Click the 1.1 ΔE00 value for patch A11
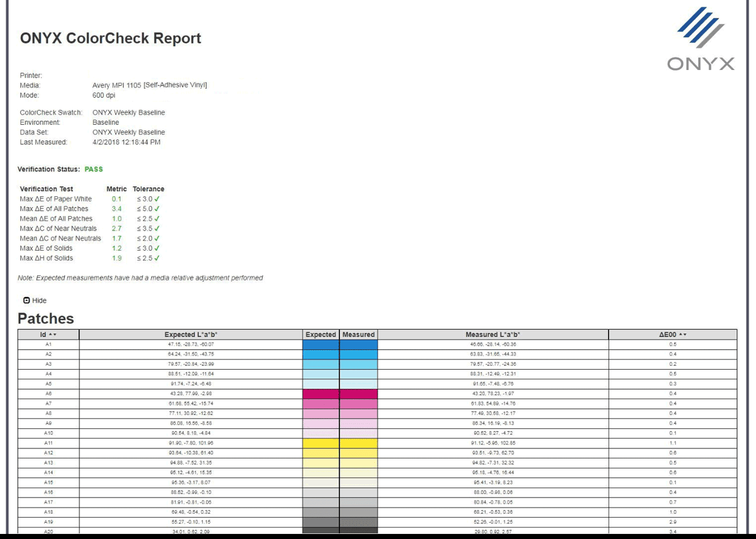Image resolution: width=756 pixels, height=539 pixels. [673, 443]
